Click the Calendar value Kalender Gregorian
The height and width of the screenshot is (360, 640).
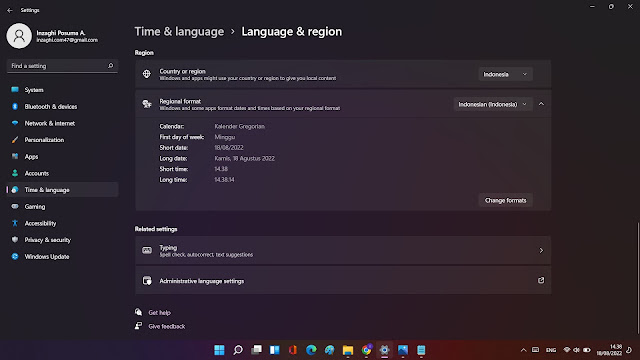[240, 127]
